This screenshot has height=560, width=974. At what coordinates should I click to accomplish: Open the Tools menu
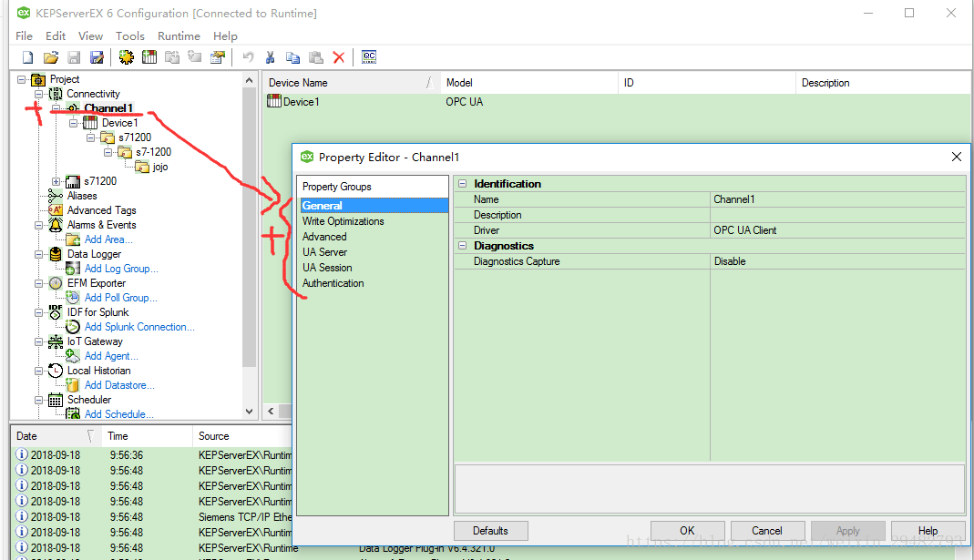coord(129,36)
